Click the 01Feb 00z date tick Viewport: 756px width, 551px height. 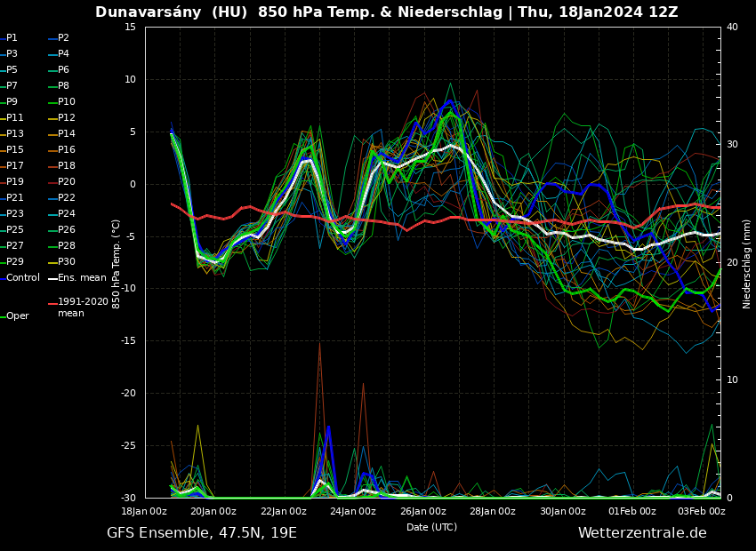[631, 511]
